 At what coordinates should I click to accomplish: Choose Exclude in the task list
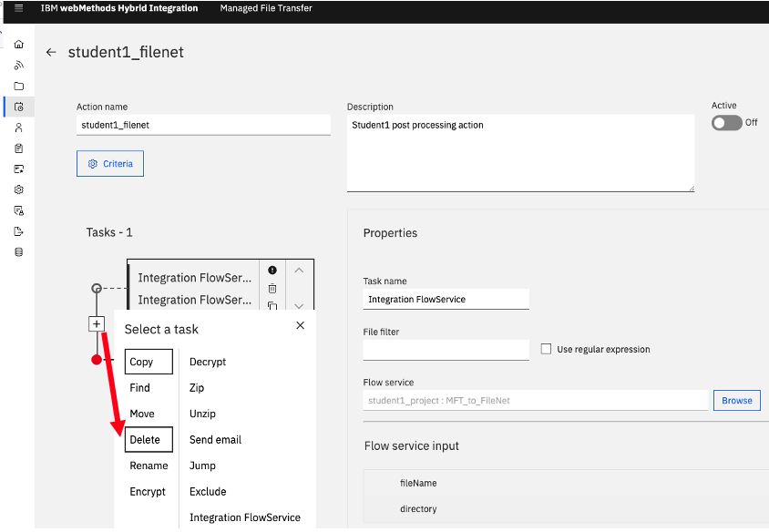[x=208, y=492]
